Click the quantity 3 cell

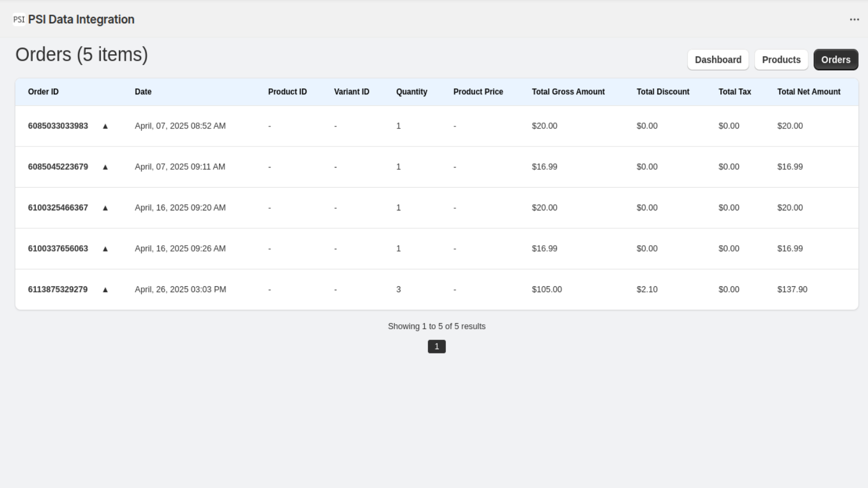click(398, 290)
